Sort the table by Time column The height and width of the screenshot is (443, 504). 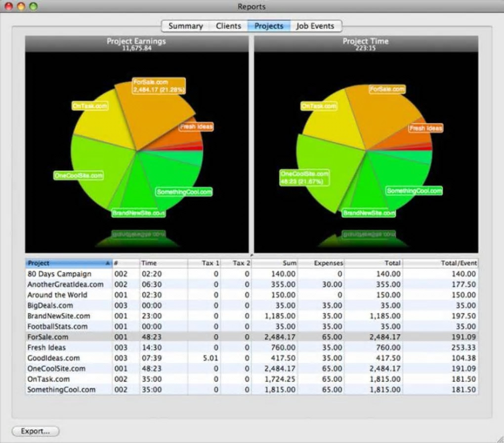(164, 263)
